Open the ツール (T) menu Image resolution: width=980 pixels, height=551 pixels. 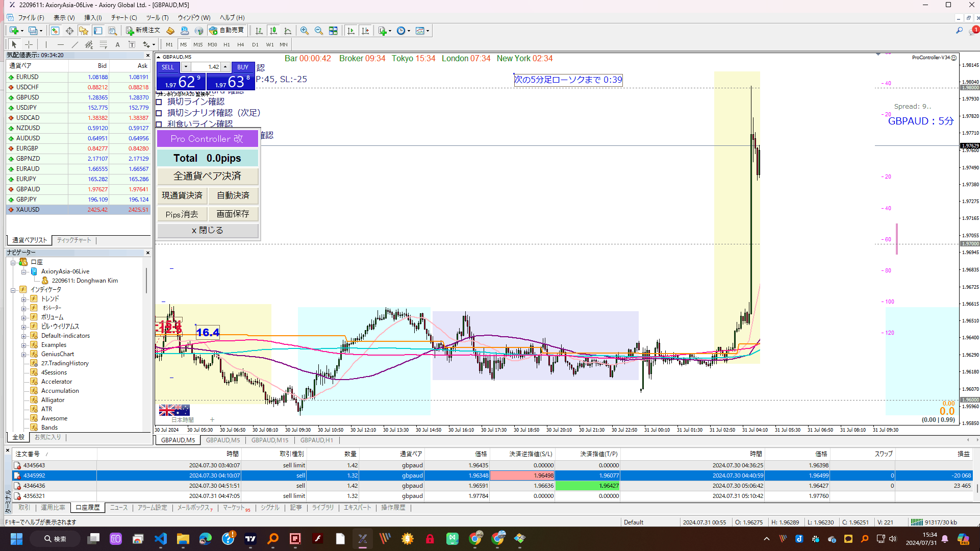157,17
